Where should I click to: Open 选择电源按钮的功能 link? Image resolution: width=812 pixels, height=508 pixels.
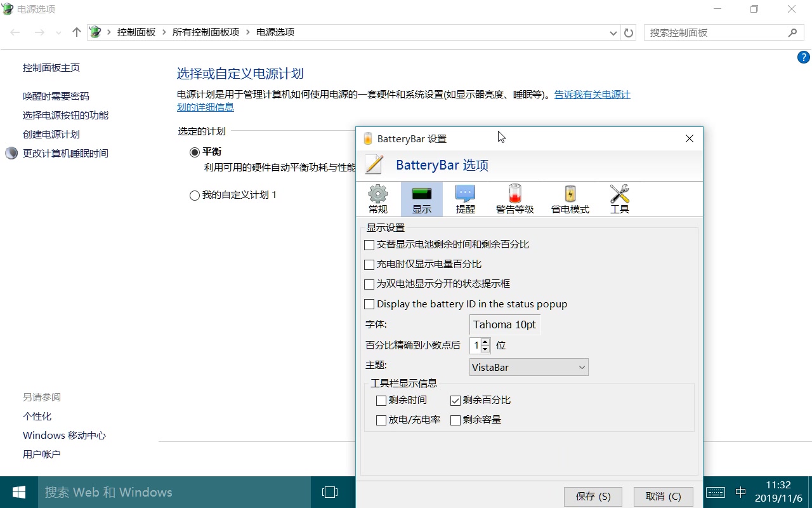coord(65,116)
